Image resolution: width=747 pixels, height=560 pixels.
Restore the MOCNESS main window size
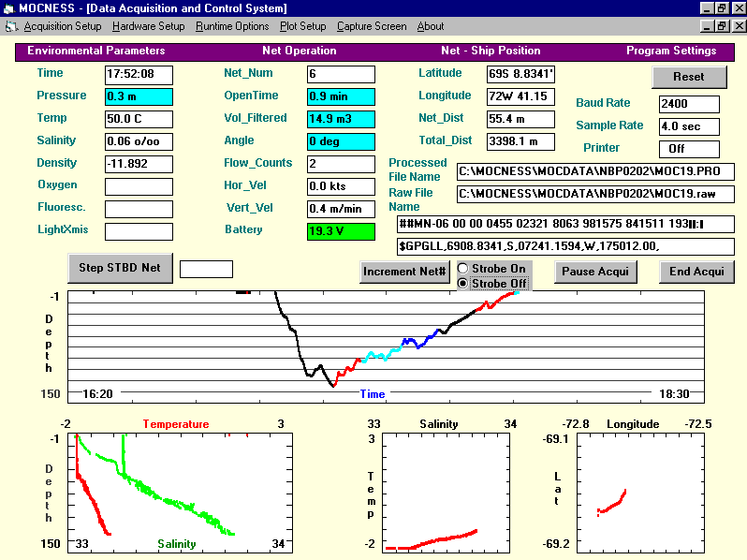click(722, 8)
